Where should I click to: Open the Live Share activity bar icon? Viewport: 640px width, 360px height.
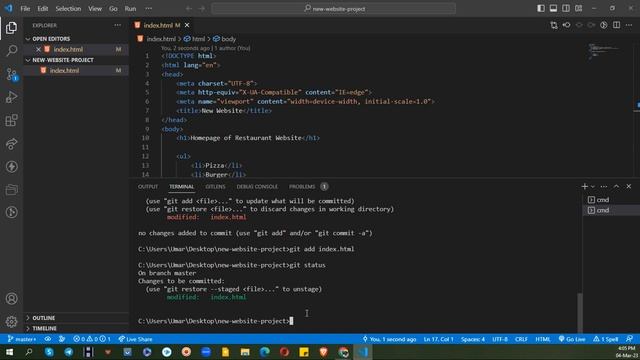[11, 144]
